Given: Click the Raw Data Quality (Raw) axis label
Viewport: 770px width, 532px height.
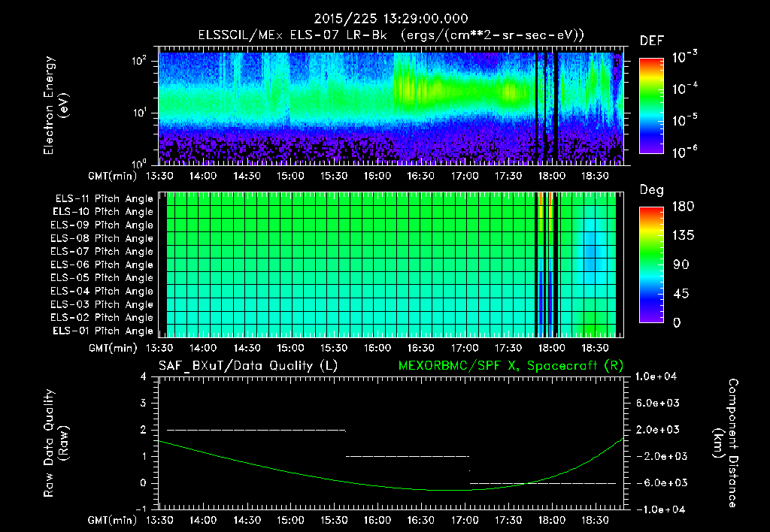Looking at the screenshot, I should [56, 443].
